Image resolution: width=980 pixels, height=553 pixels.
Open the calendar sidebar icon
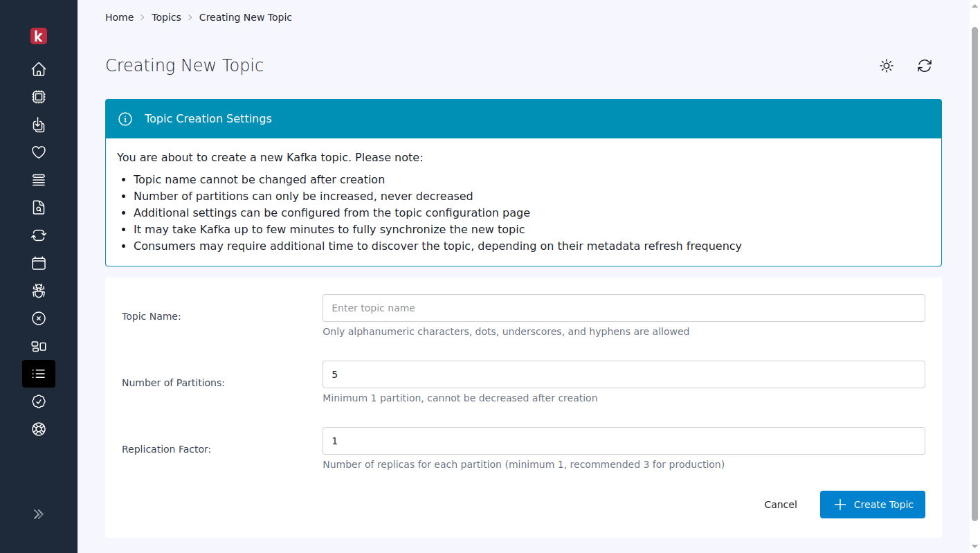tap(39, 263)
